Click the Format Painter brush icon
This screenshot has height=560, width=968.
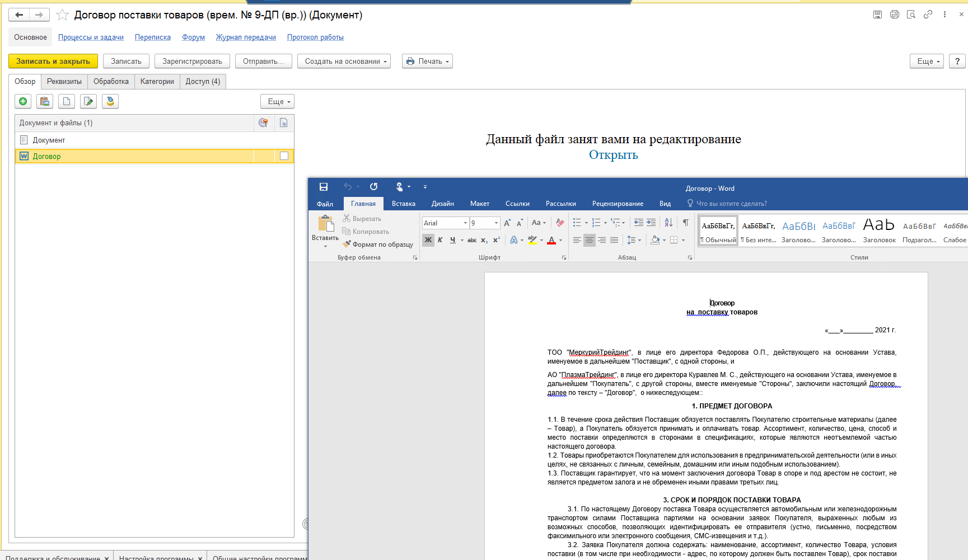click(x=347, y=244)
